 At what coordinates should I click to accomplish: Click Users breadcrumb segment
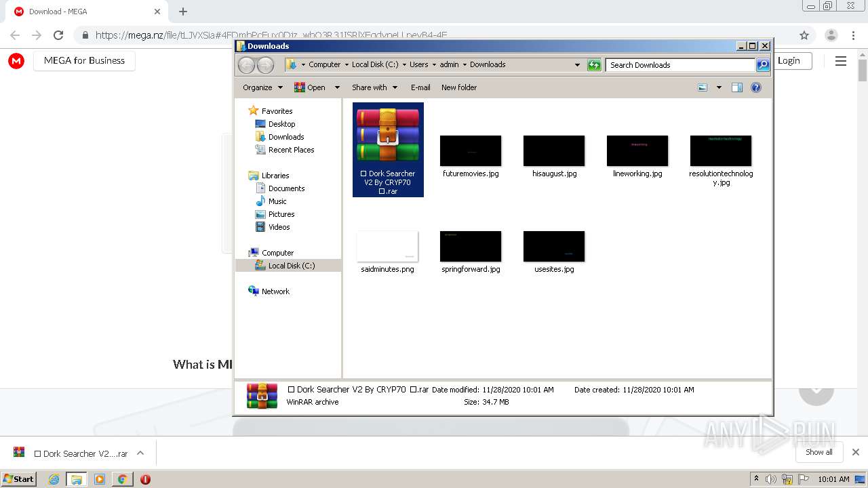tap(418, 65)
